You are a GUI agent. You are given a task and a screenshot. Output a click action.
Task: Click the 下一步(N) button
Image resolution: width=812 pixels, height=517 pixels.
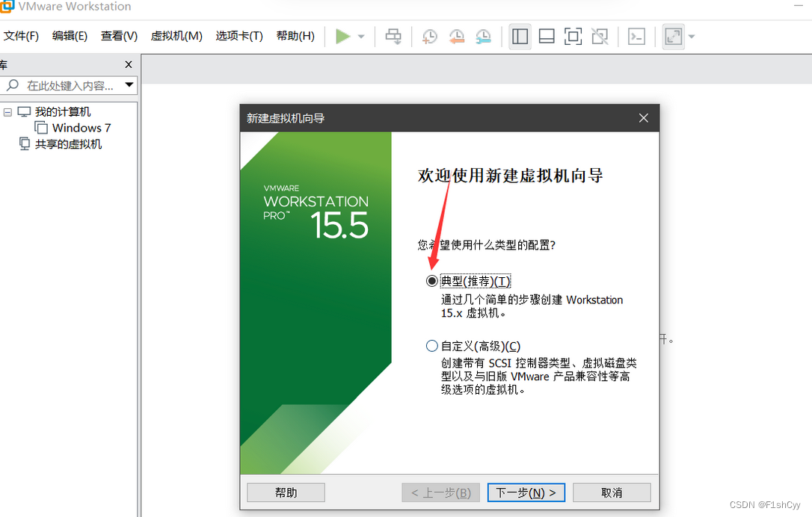526,492
